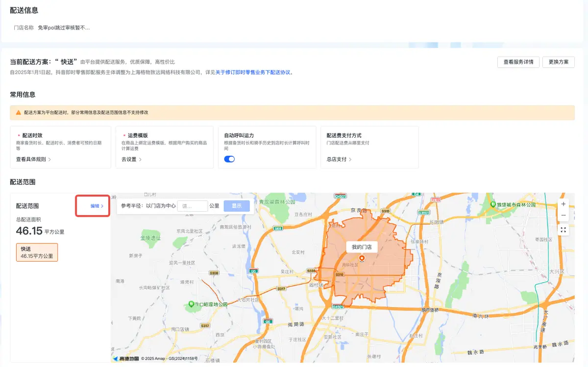
Task: Click the 更换方案 button
Action: 559,62
